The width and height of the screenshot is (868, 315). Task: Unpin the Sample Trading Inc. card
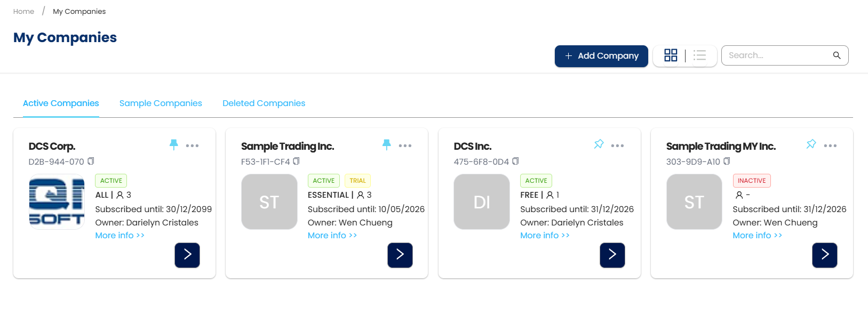pyautogui.click(x=387, y=144)
